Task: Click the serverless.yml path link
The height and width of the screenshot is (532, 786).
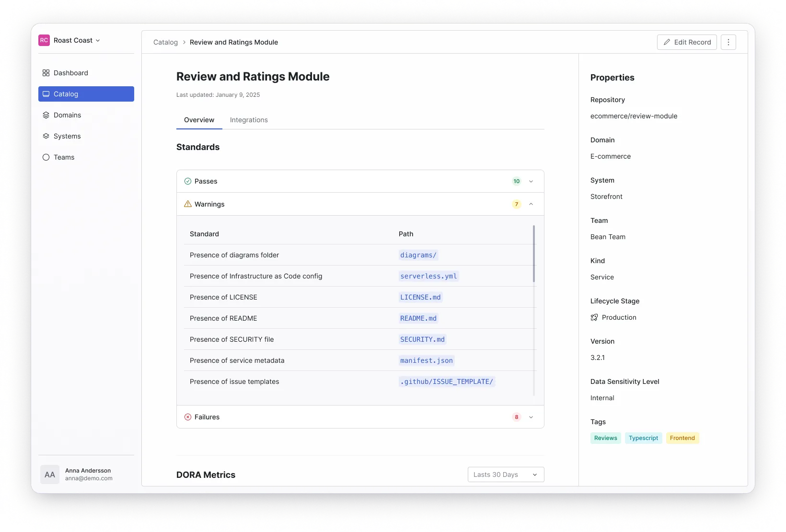Action: pyautogui.click(x=428, y=276)
